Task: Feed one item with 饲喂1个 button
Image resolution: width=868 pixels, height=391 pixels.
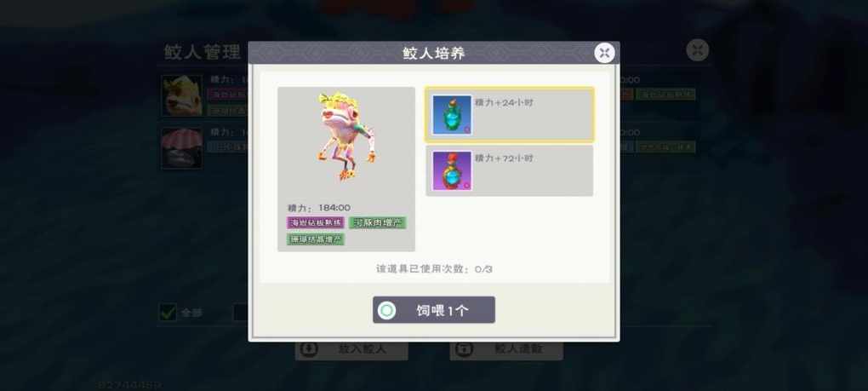Action: (x=434, y=310)
